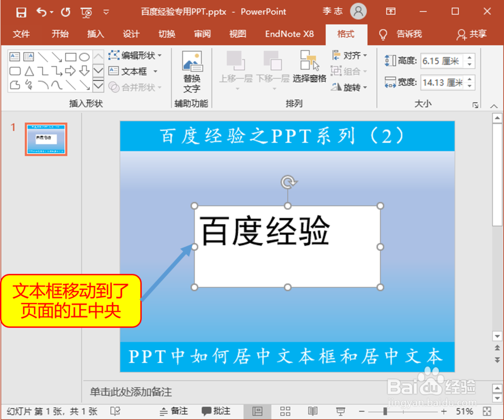This screenshot has height=420, width=504.
Task: Click the Save icon in quick access toolbar
Action: [21, 12]
